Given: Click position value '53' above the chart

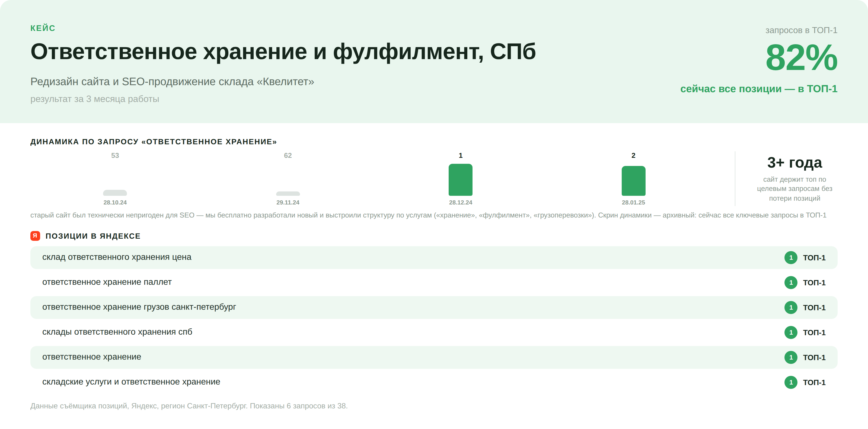Looking at the screenshot, I should 115,156.
